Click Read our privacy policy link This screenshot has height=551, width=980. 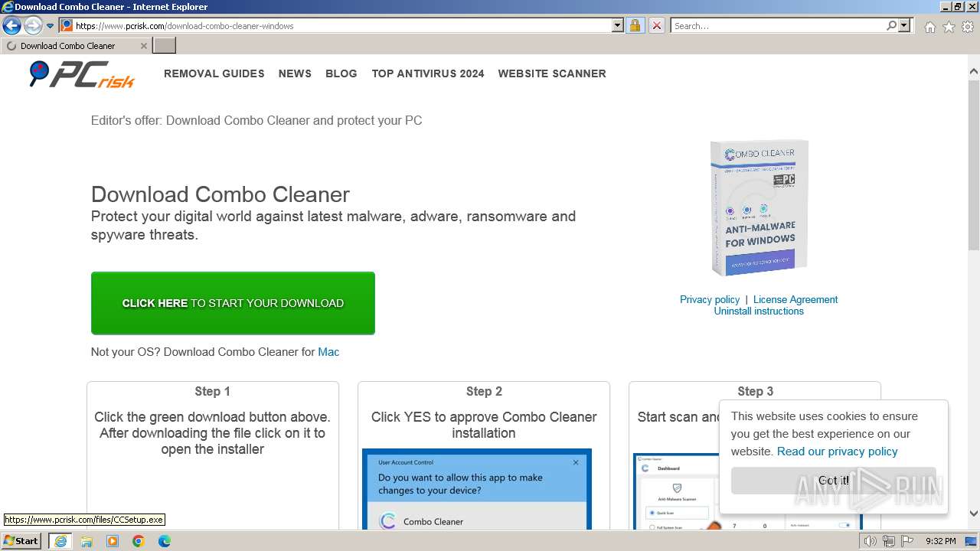(x=837, y=452)
